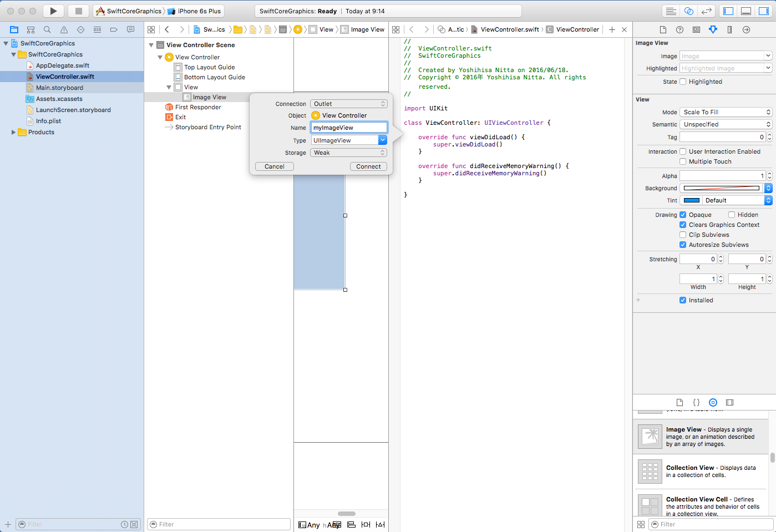Click the Run (play) button
776x532 pixels.
(x=53, y=11)
